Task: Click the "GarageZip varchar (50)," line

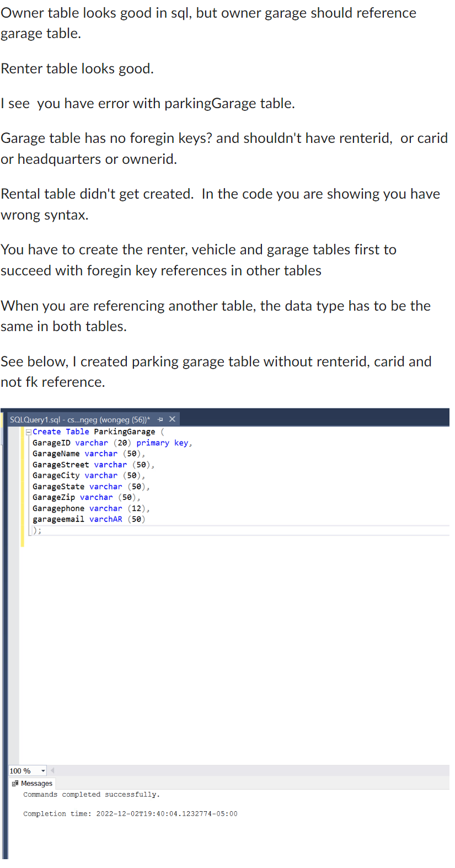Action: [x=86, y=497]
